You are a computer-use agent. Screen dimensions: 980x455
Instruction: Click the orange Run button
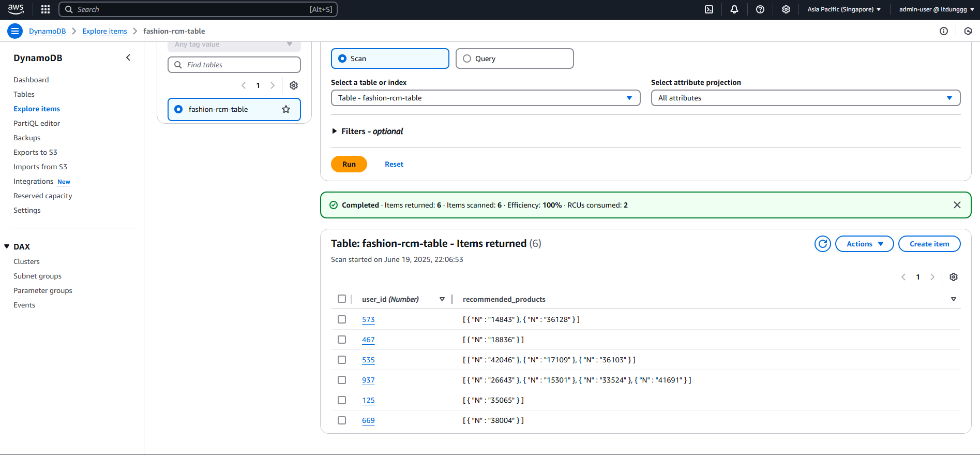(x=349, y=164)
